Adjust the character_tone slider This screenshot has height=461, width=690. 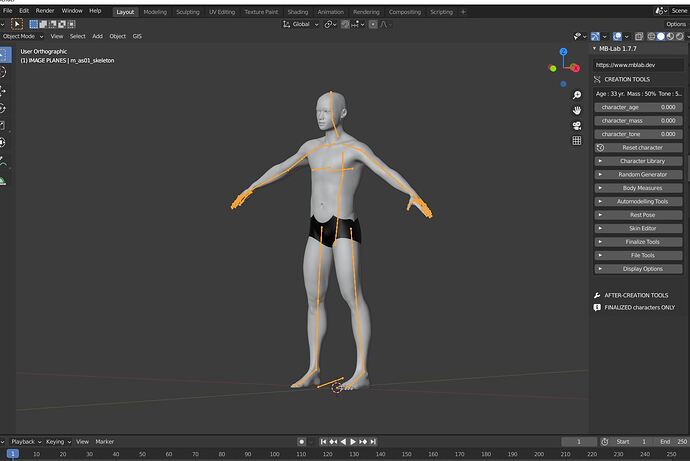tap(638, 134)
